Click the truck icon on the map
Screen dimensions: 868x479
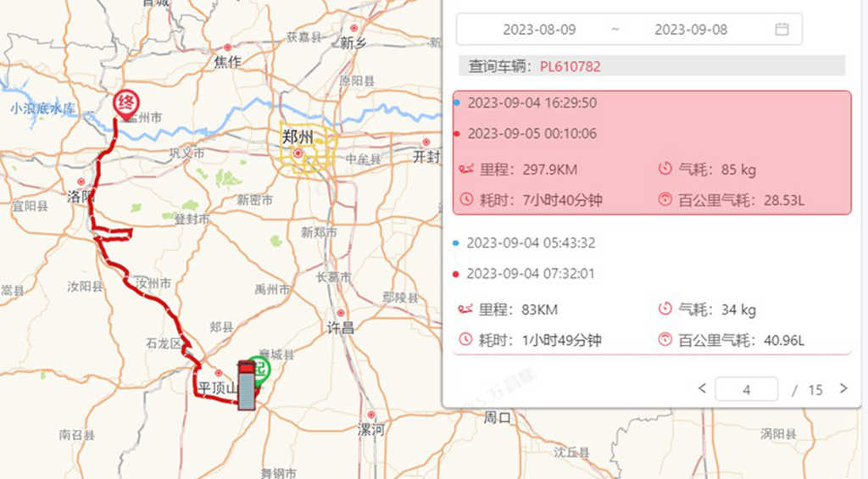pyautogui.click(x=246, y=387)
